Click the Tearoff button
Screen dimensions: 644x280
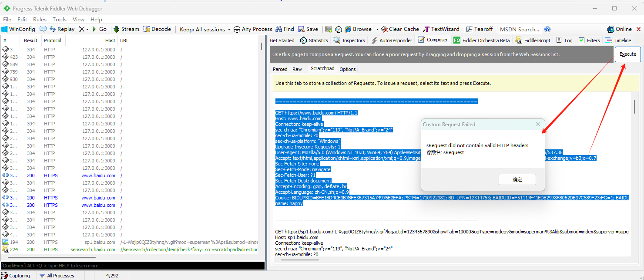480,29
